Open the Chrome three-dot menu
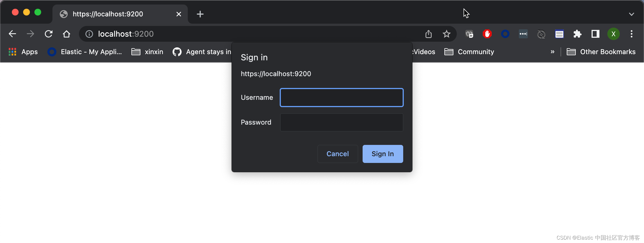644x243 pixels. pyautogui.click(x=631, y=34)
